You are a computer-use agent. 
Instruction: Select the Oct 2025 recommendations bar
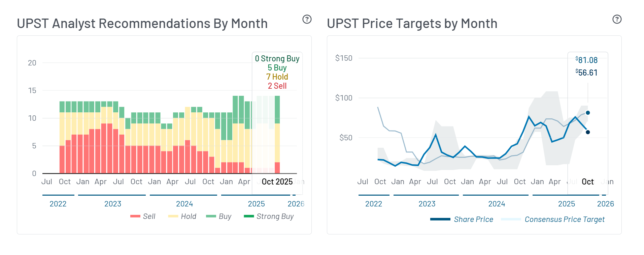pyautogui.click(x=277, y=135)
